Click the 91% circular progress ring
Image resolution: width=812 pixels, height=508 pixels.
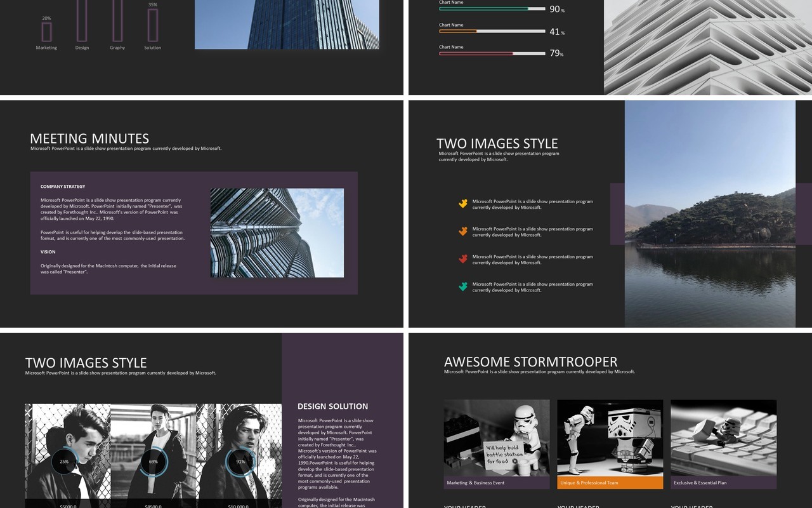click(x=241, y=462)
